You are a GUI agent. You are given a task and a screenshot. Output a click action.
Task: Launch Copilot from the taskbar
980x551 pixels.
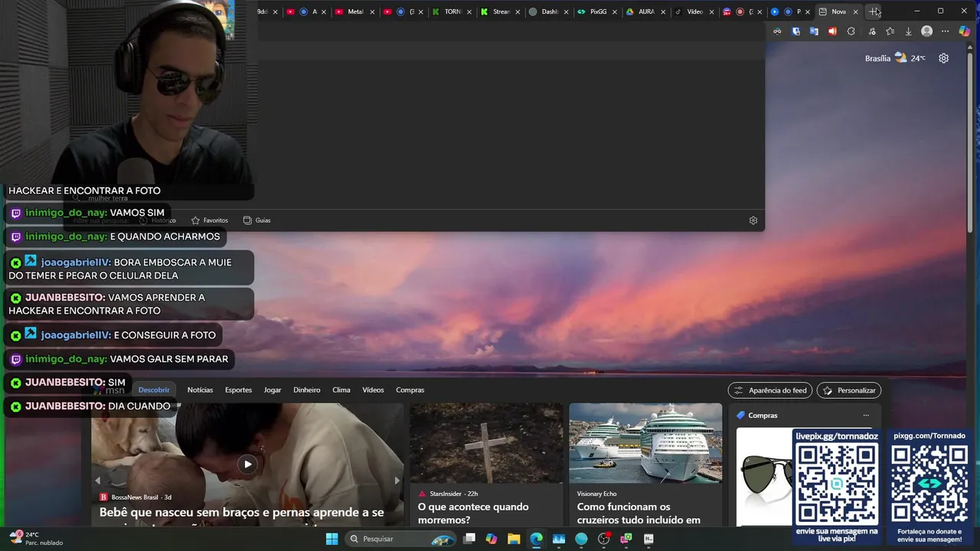[492, 539]
